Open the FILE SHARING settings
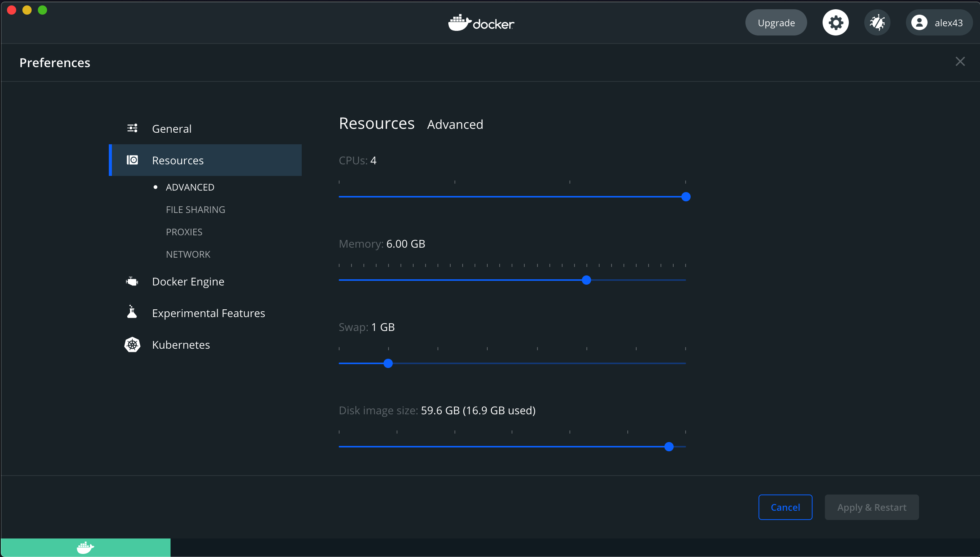980x557 pixels. [x=196, y=209]
